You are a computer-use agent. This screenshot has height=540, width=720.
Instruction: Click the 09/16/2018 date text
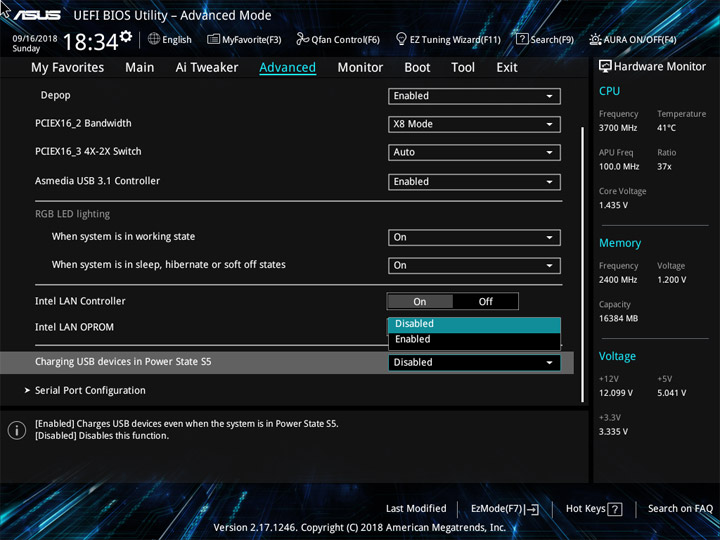tap(35, 39)
